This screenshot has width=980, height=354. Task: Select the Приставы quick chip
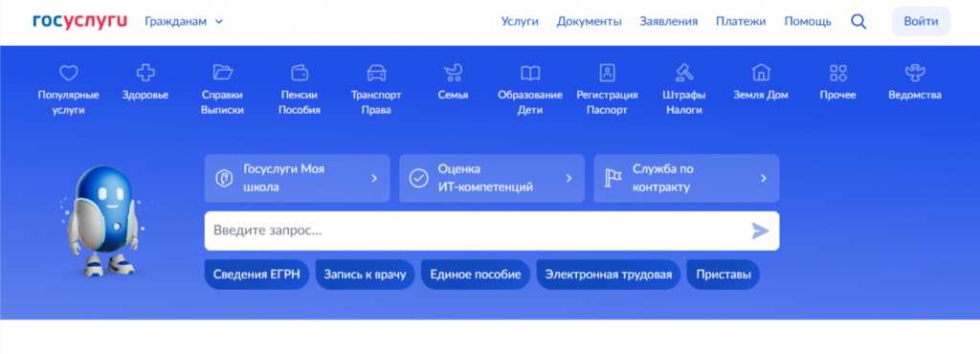724,275
